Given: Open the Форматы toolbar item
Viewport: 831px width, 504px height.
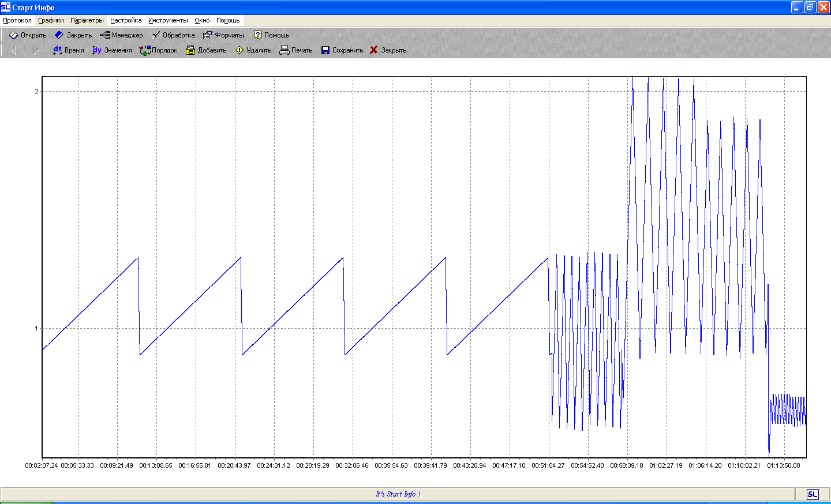Looking at the screenshot, I should tap(223, 35).
